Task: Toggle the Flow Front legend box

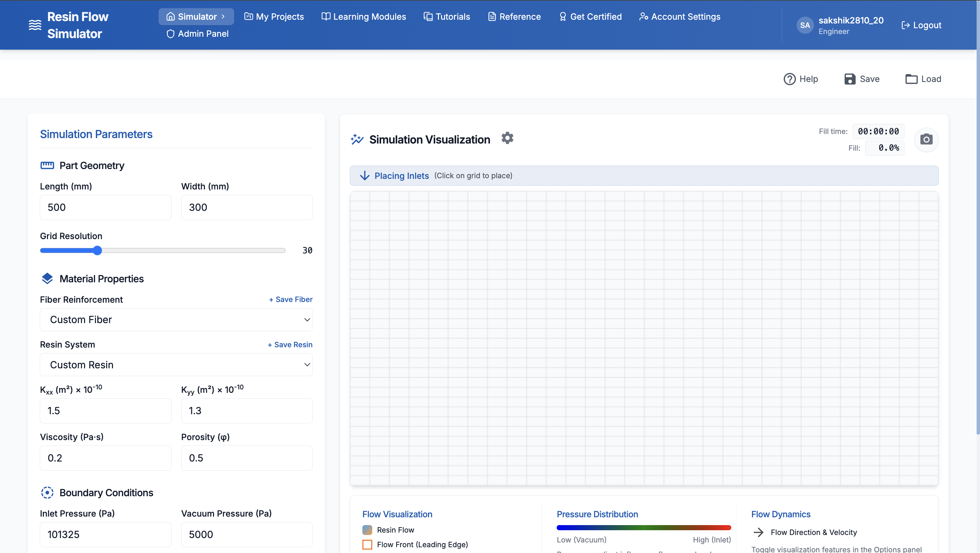Action: (x=367, y=544)
